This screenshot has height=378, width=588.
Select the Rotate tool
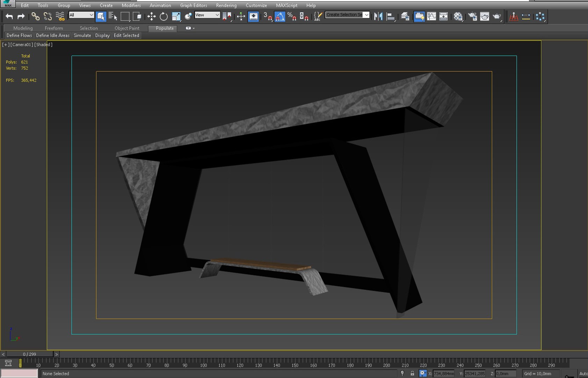click(164, 16)
